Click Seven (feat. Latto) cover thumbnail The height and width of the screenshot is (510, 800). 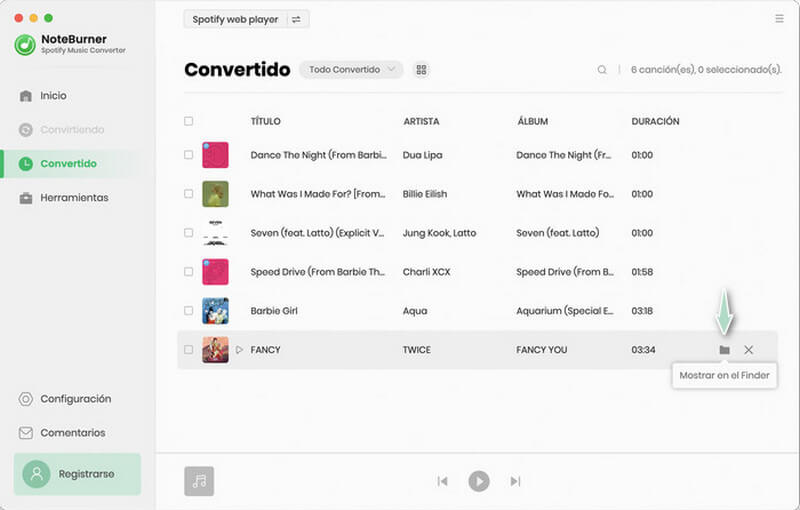(215, 233)
